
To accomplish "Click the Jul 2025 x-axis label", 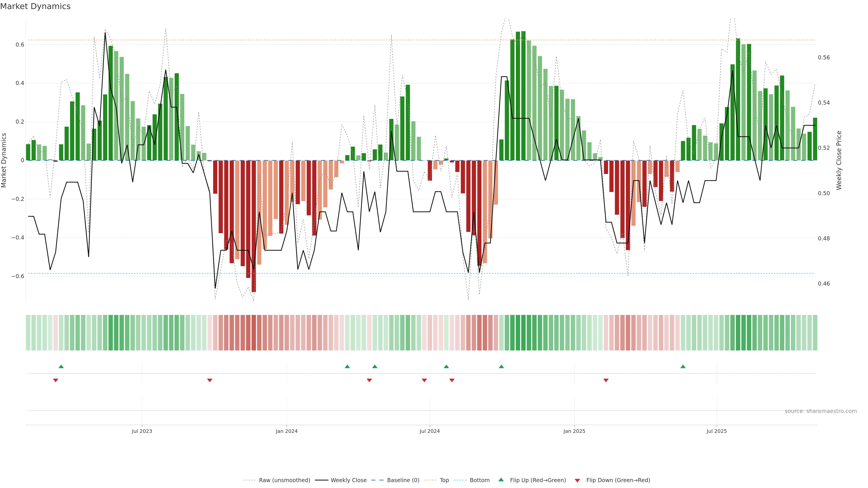I will (x=716, y=431).
